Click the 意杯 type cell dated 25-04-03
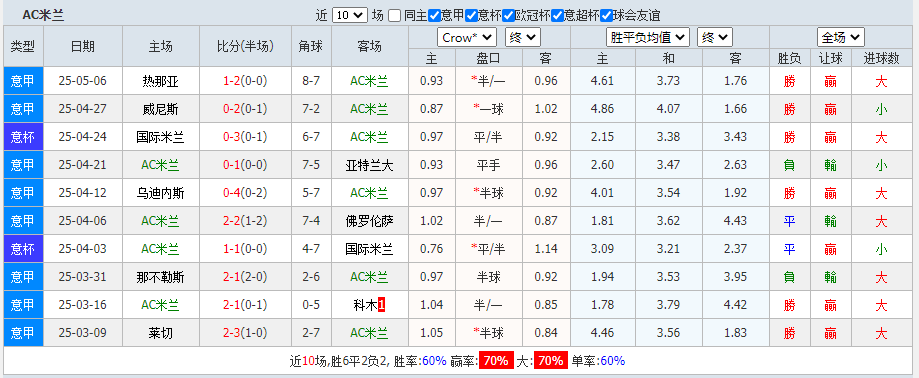This screenshot has height=378, width=919. point(23,249)
